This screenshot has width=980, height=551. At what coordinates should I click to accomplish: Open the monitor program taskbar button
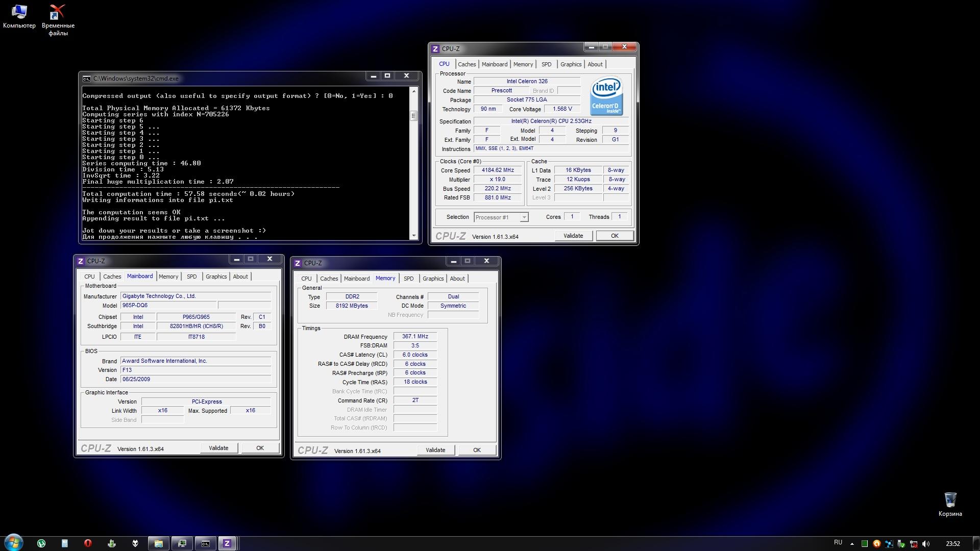coord(182,543)
